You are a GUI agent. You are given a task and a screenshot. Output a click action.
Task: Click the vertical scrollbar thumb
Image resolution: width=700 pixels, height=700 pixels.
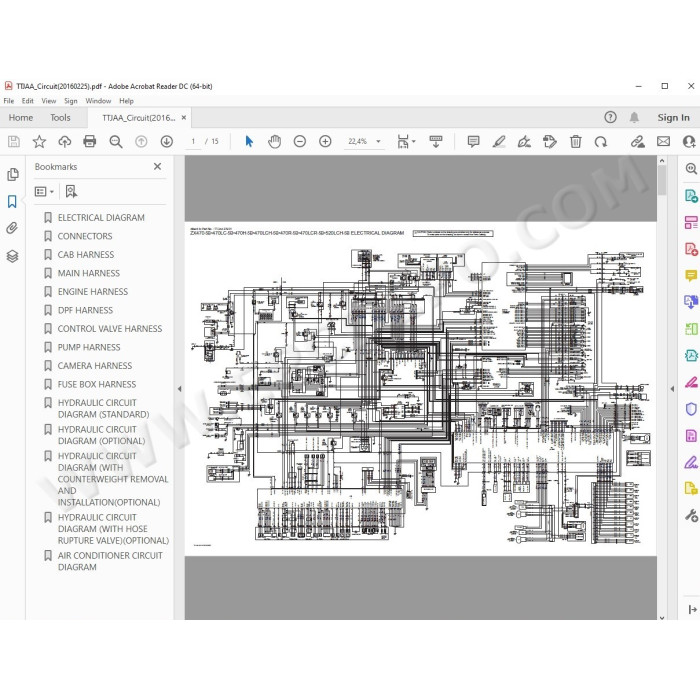tap(662, 180)
